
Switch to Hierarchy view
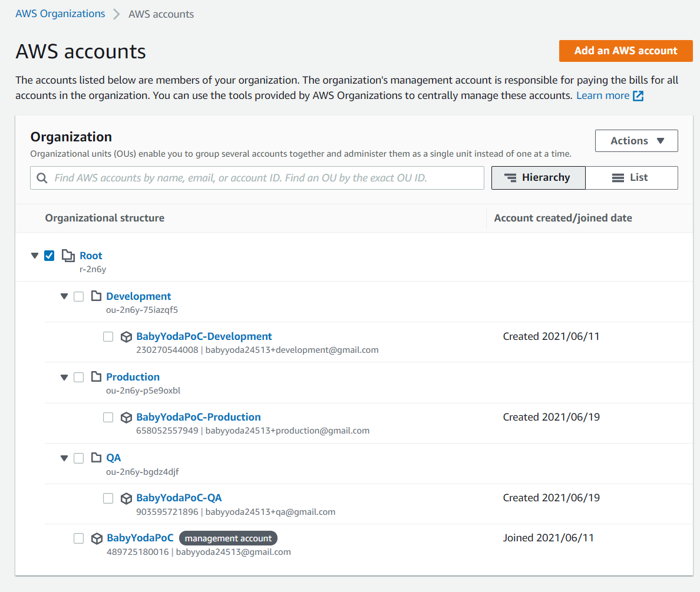[x=538, y=178]
